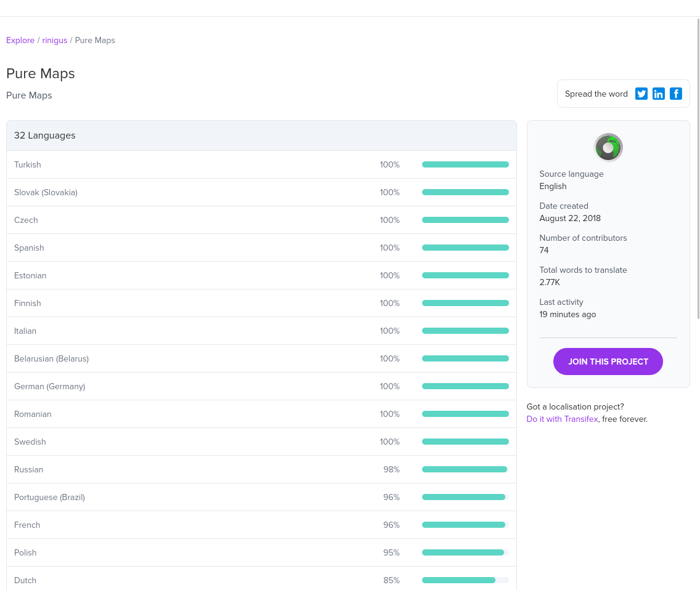This screenshot has height=590, width=700.
Task: Share project on Twitter icon
Action: pos(641,94)
